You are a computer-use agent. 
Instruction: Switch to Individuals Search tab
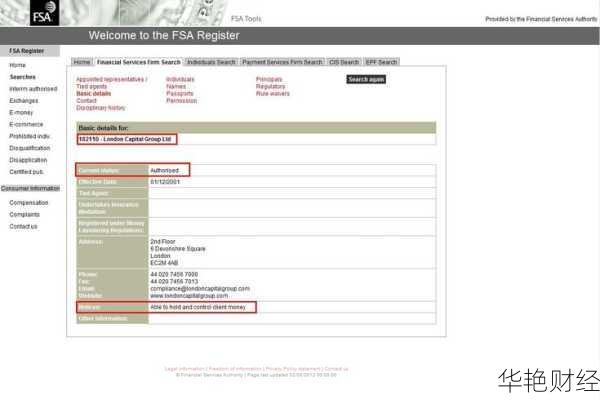(x=211, y=62)
